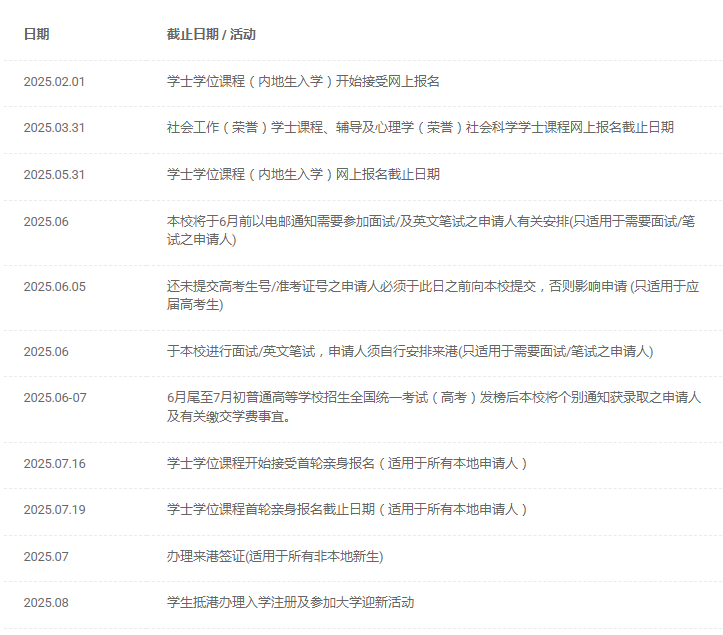723x635 pixels.
Task: Click the text 本校将于6月前以电邮通知需要参加面试
Action: [x=282, y=221]
